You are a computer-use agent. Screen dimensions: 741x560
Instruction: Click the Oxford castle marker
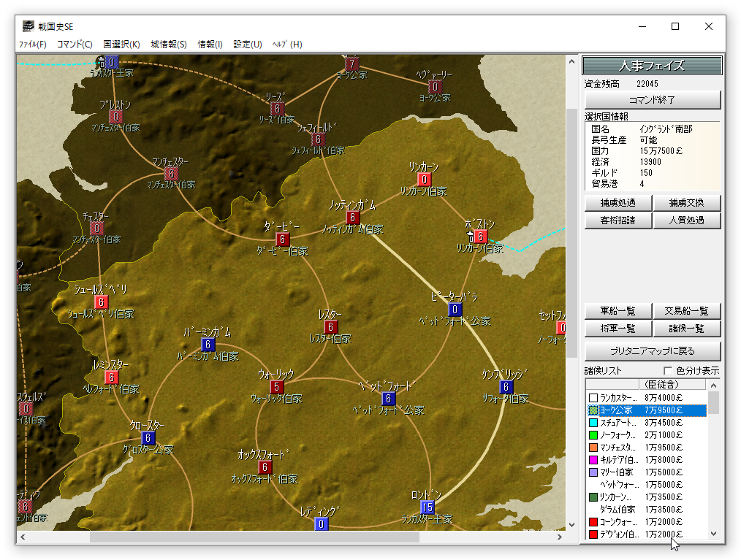pyautogui.click(x=265, y=467)
